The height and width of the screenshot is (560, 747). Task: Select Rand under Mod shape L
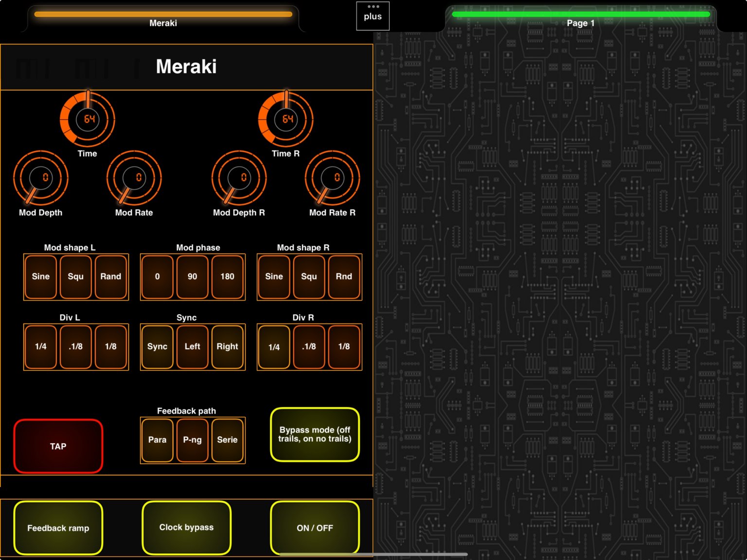(111, 277)
